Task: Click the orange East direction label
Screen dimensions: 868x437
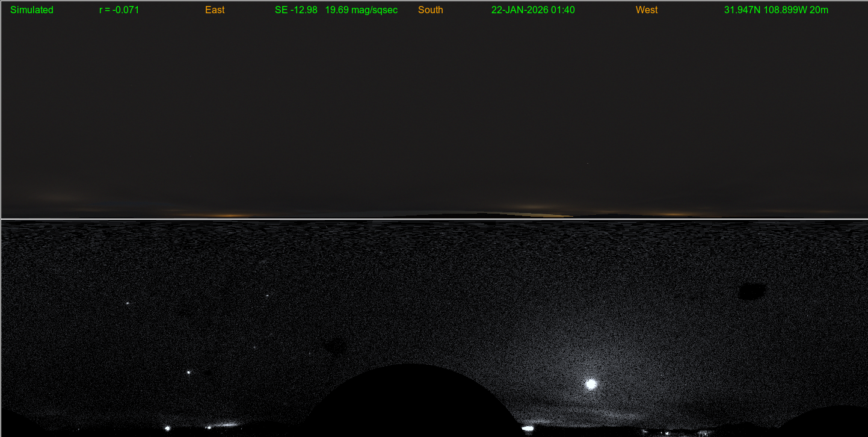Action: (x=215, y=10)
